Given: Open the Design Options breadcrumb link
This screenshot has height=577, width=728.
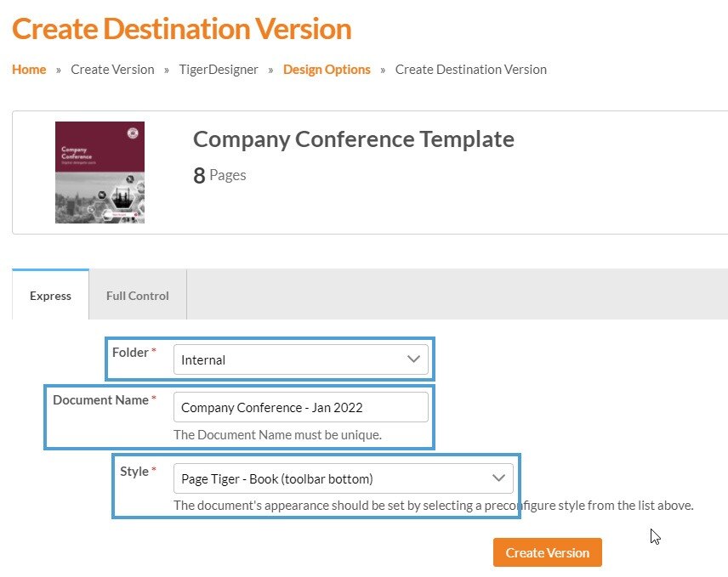Looking at the screenshot, I should pyautogui.click(x=327, y=70).
